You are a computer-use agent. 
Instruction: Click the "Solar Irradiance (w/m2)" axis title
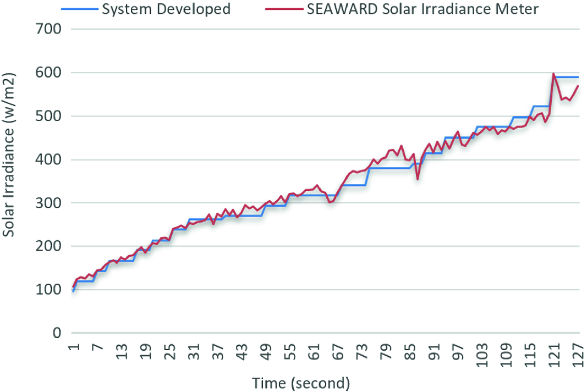tap(8, 154)
